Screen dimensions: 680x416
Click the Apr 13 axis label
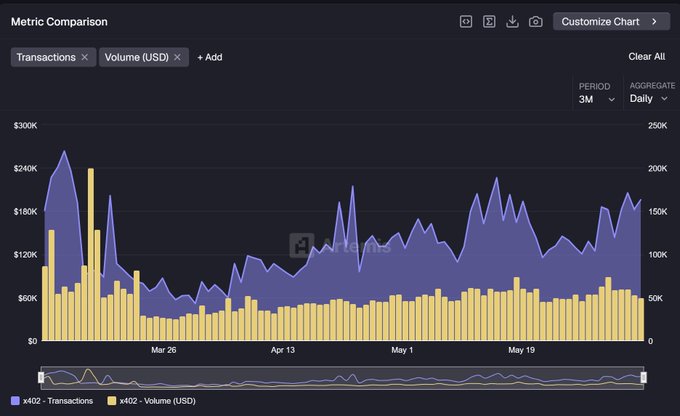pyautogui.click(x=283, y=350)
